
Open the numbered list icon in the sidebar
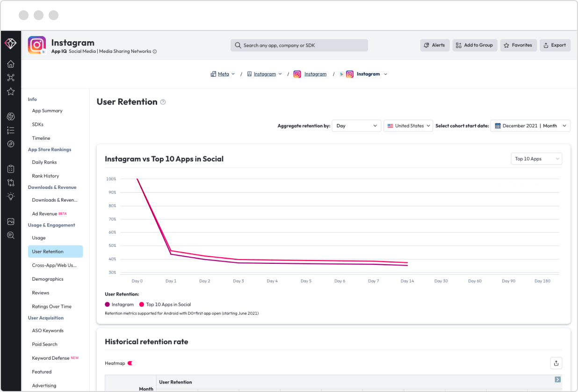tap(11, 130)
